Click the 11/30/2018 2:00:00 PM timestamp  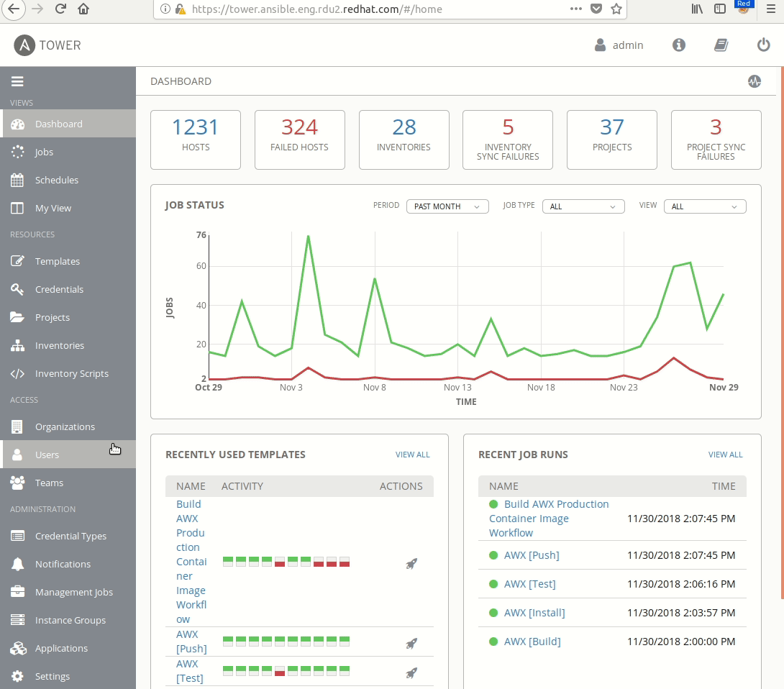(681, 642)
